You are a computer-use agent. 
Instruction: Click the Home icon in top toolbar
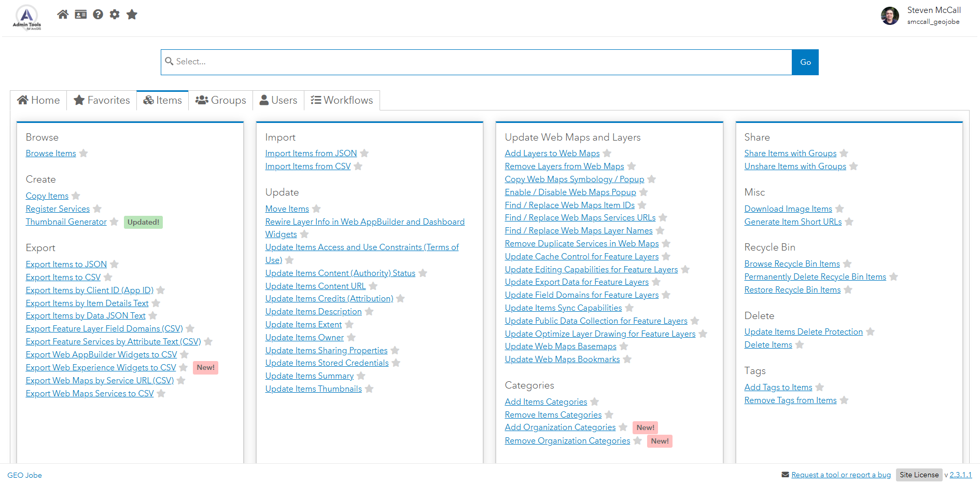(x=63, y=15)
